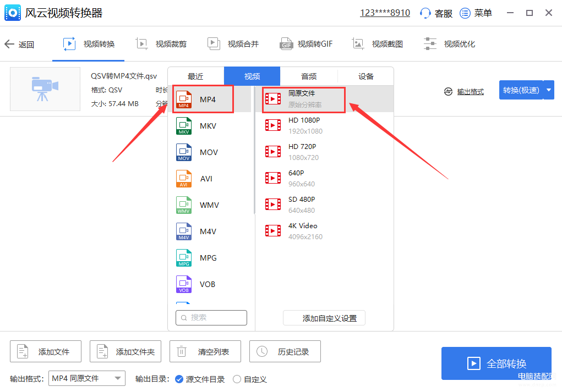Select the 960x640 resolution text

(302, 184)
